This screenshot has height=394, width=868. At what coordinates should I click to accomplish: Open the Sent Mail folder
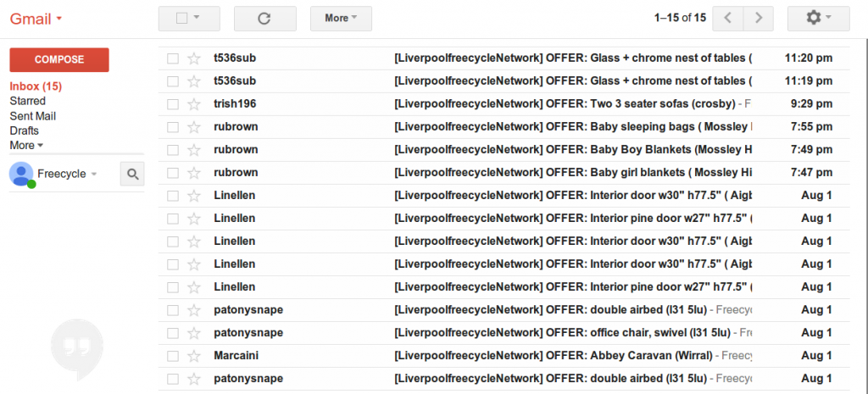(x=33, y=116)
